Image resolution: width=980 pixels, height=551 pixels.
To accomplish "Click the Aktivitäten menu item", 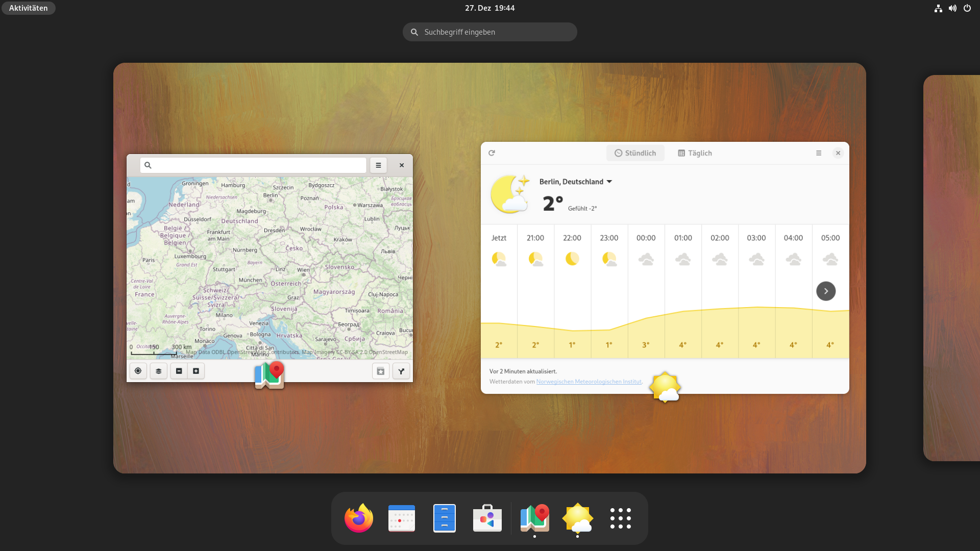I will coord(28,8).
